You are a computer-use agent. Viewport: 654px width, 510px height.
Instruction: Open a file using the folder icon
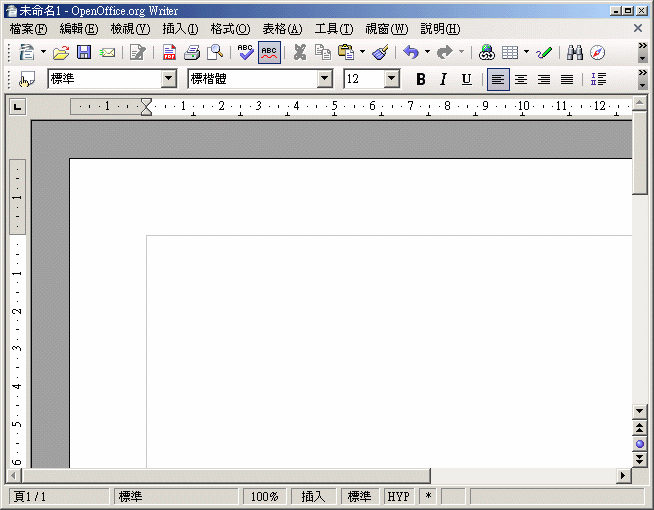(x=61, y=53)
